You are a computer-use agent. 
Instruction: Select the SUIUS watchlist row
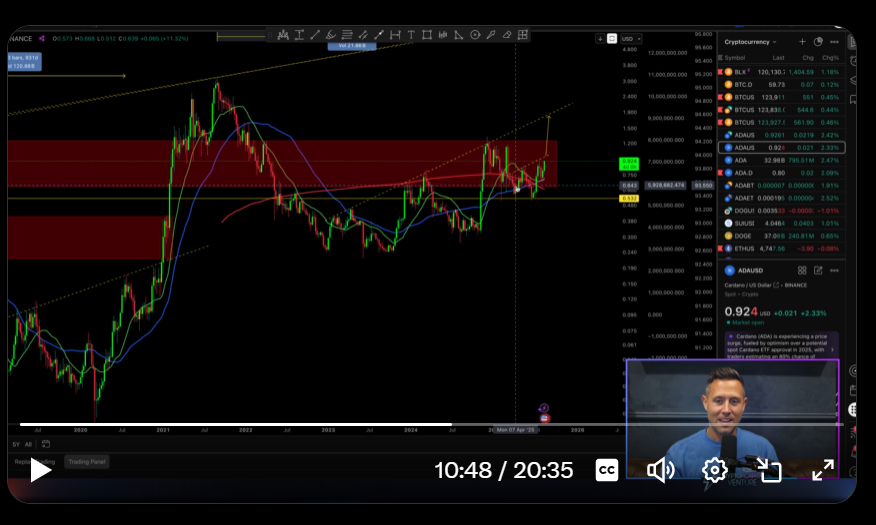click(781, 223)
